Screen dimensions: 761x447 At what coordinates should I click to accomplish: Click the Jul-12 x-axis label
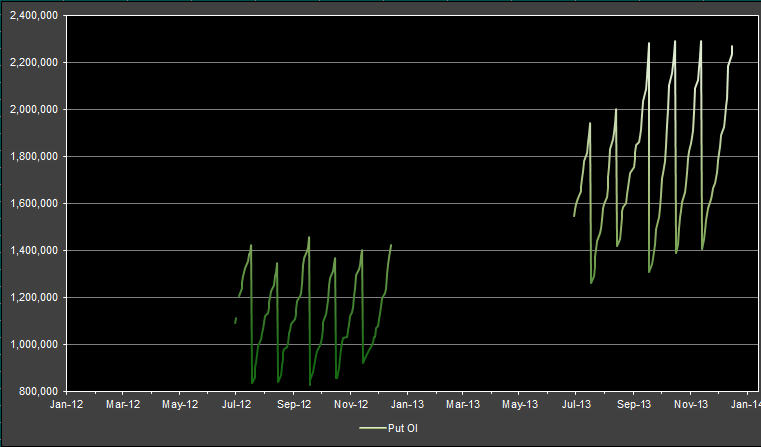(x=236, y=404)
